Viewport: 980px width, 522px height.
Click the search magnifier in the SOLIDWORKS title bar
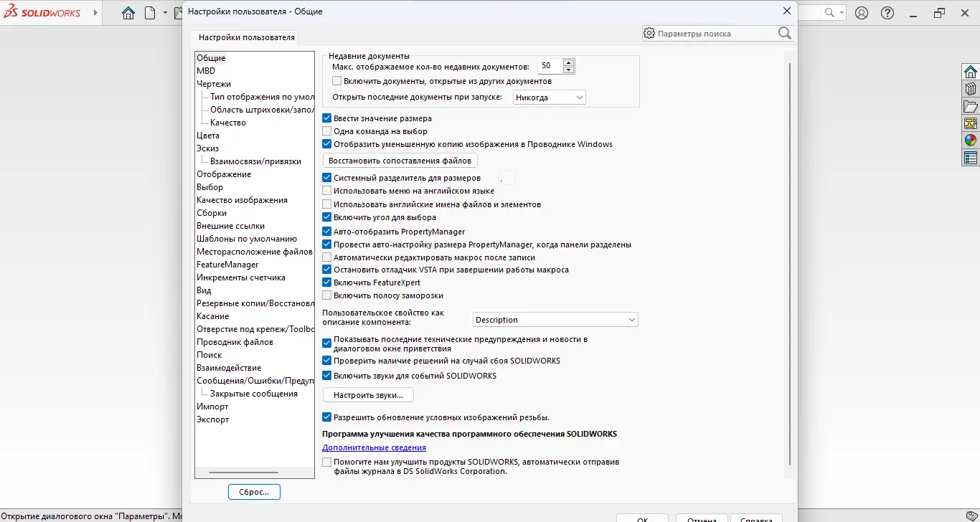[829, 12]
